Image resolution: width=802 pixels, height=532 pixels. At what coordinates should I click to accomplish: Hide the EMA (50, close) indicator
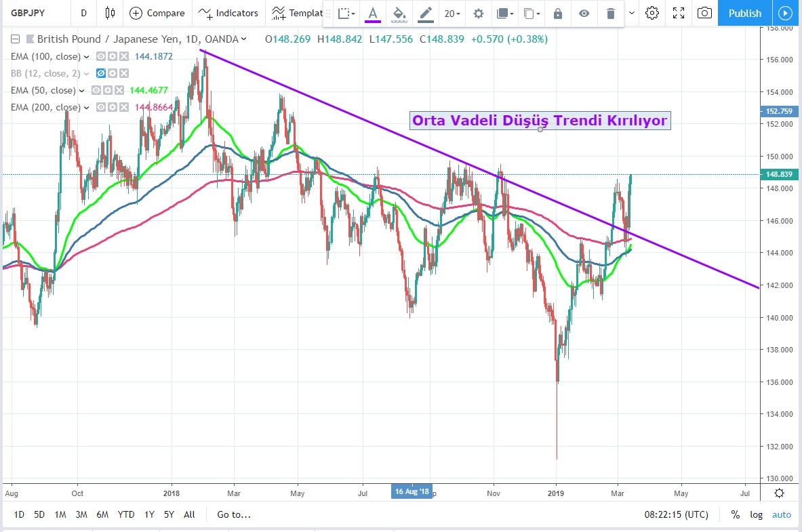point(96,90)
